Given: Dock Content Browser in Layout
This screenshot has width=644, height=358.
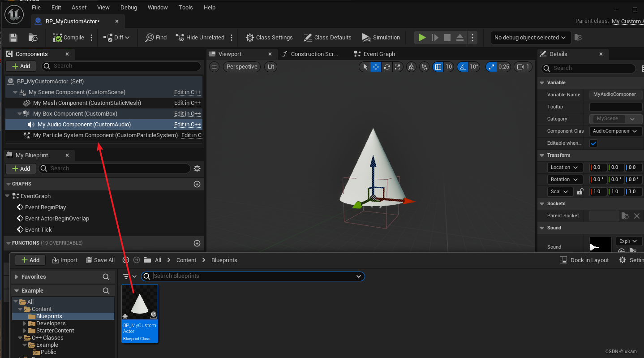Looking at the screenshot, I should coord(584,260).
